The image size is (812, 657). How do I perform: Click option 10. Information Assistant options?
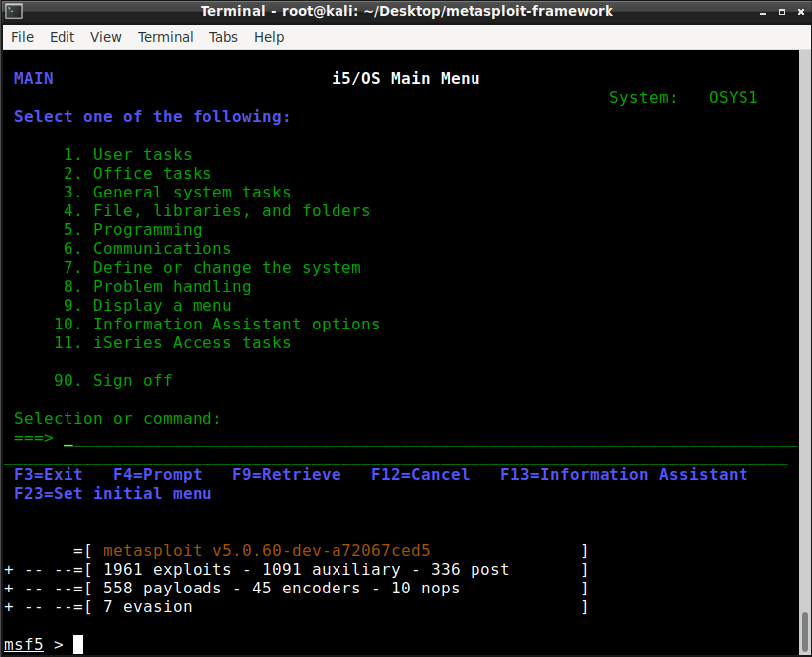point(217,325)
